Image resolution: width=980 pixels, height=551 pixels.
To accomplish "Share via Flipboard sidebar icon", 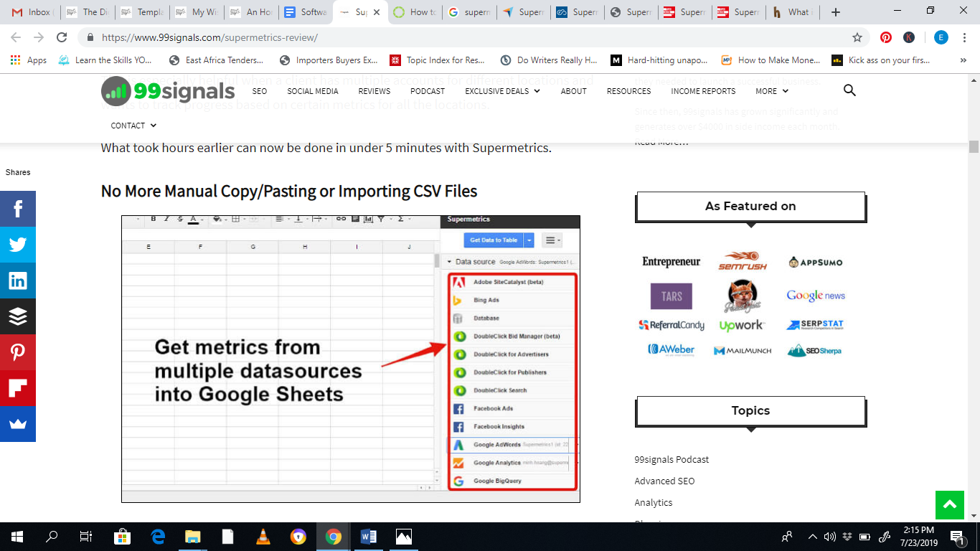I will pyautogui.click(x=18, y=388).
